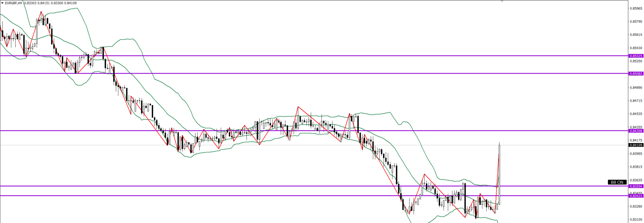Click the 0.83423 purple price label

point(636,196)
